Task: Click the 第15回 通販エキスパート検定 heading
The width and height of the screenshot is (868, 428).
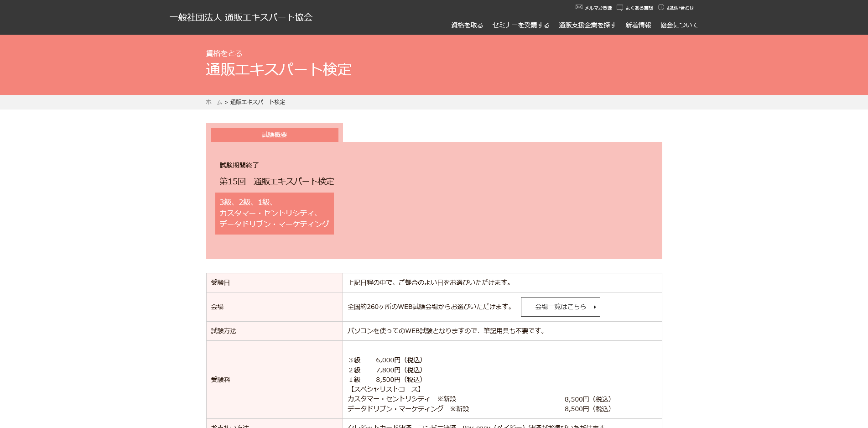Action: (x=276, y=182)
